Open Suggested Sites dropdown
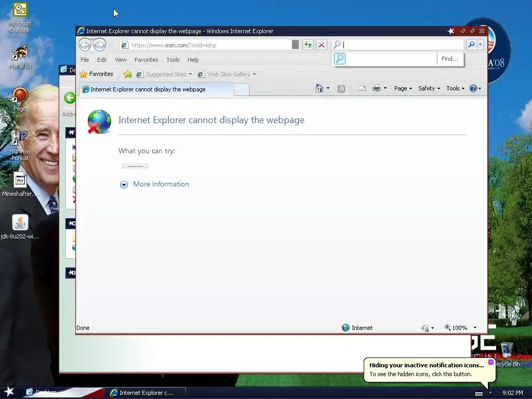This screenshot has height=399, width=532. (164, 74)
